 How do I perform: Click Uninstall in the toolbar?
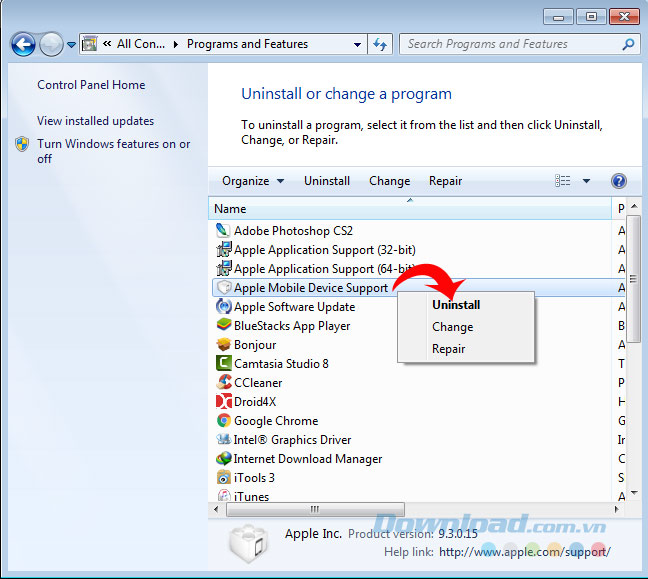327,181
